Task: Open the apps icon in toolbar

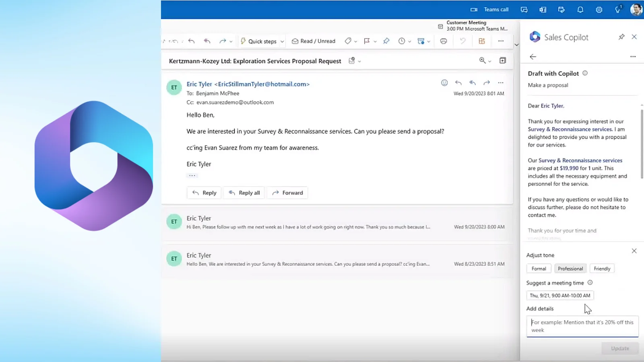Action: point(482,41)
